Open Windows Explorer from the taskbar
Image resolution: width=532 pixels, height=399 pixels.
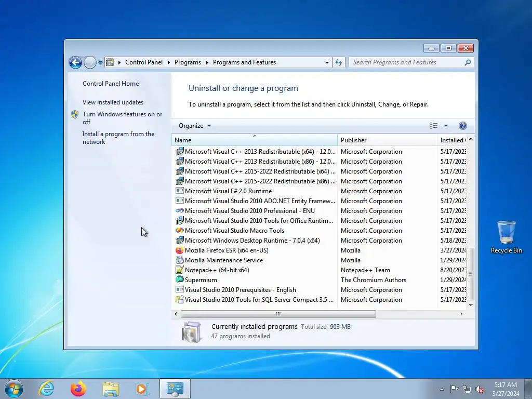(x=111, y=389)
